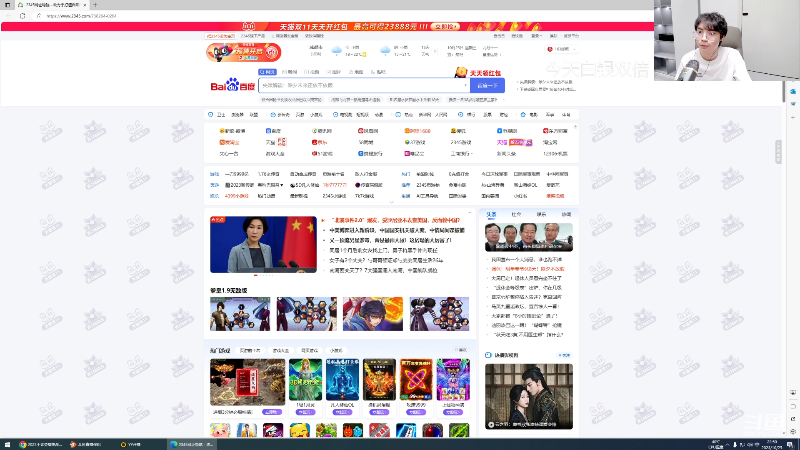The width and height of the screenshot is (800, 450).
Task: Open the large legend game ad thumbnail
Action: pyautogui.click(x=247, y=382)
